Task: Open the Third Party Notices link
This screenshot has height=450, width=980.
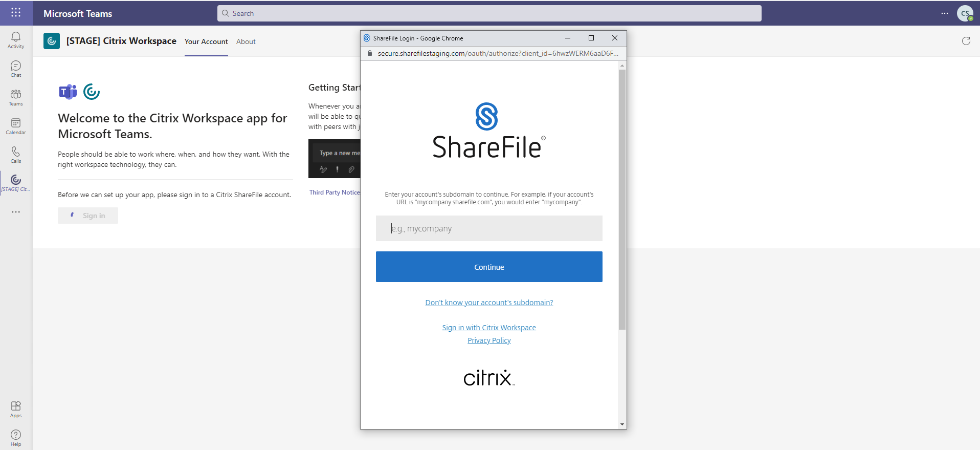Action: 335,192
